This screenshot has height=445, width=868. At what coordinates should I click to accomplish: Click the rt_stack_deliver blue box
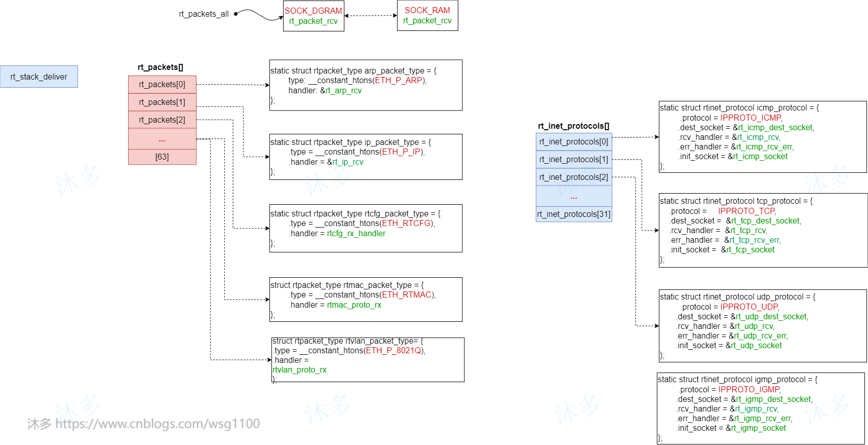[x=39, y=77]
